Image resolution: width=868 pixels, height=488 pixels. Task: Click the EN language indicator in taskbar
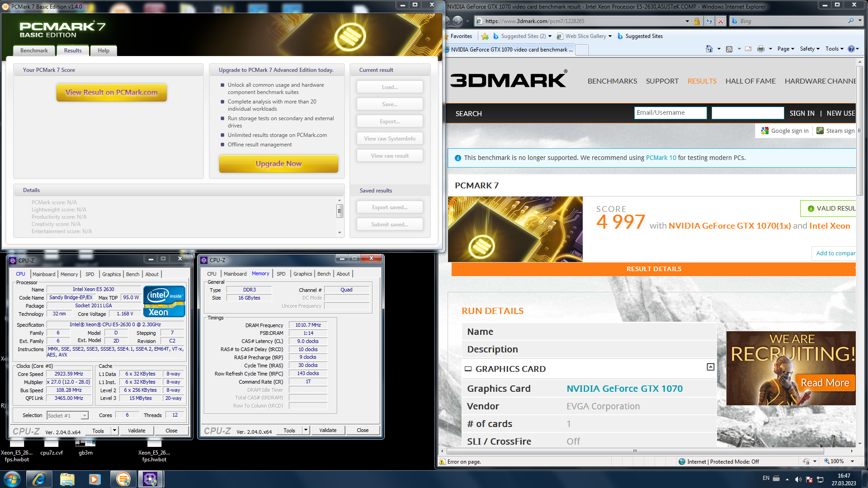point(766,478)
